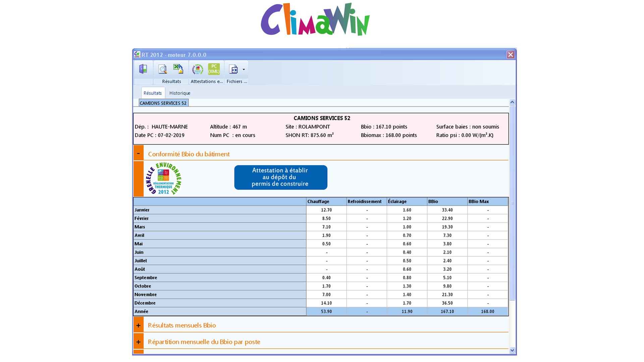Click the PC (XML) attestation icon
644x362 pixels.
point(214,69)
